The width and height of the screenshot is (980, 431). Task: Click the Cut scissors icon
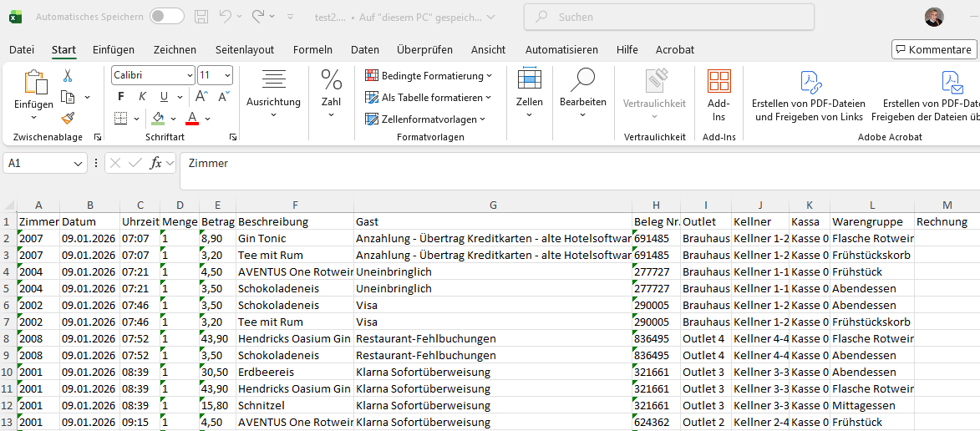[x=68, y=76]
